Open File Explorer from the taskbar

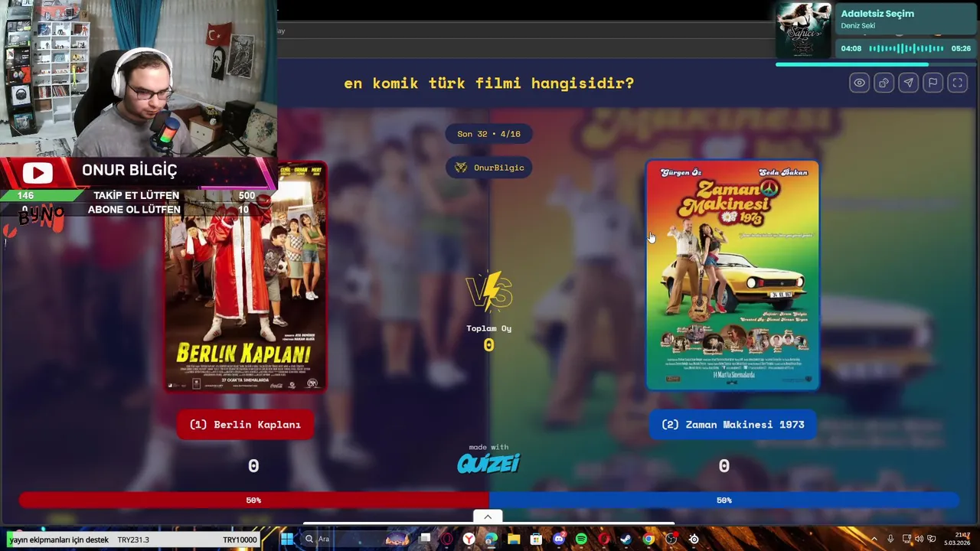(514, 540)
